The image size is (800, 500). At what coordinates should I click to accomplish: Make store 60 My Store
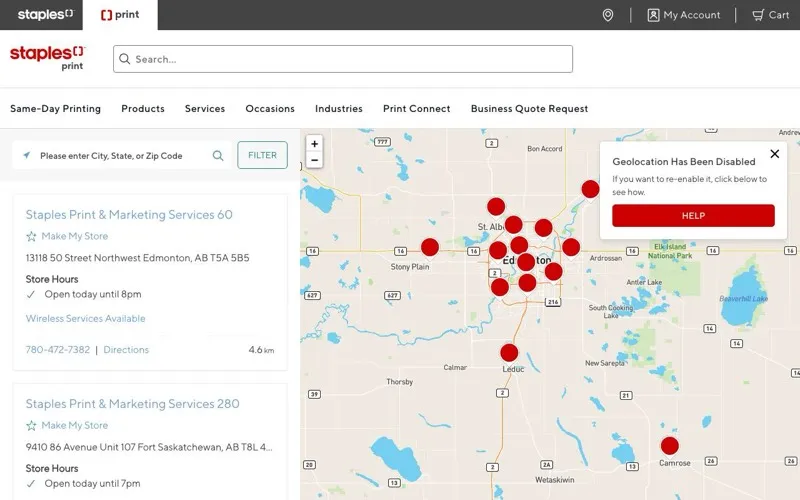click(x=67, y=236)
